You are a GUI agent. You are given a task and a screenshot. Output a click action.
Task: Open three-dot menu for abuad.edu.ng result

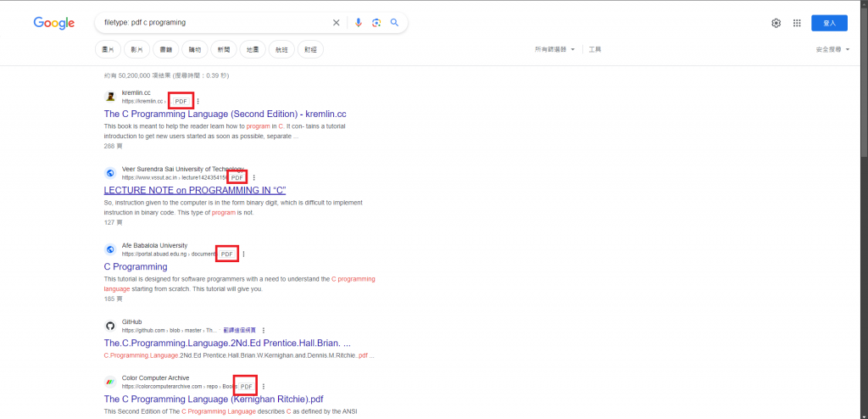point(243,254)
